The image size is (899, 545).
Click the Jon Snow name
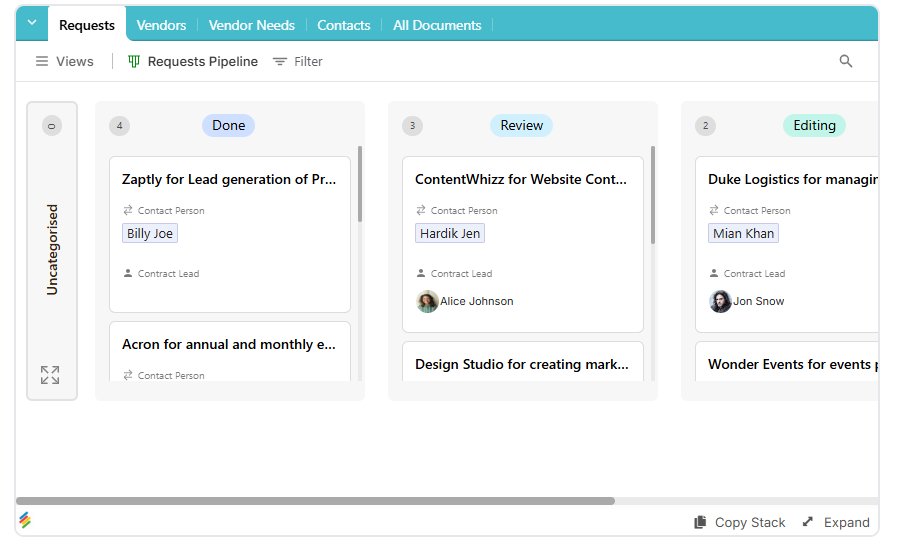(759, 301)
